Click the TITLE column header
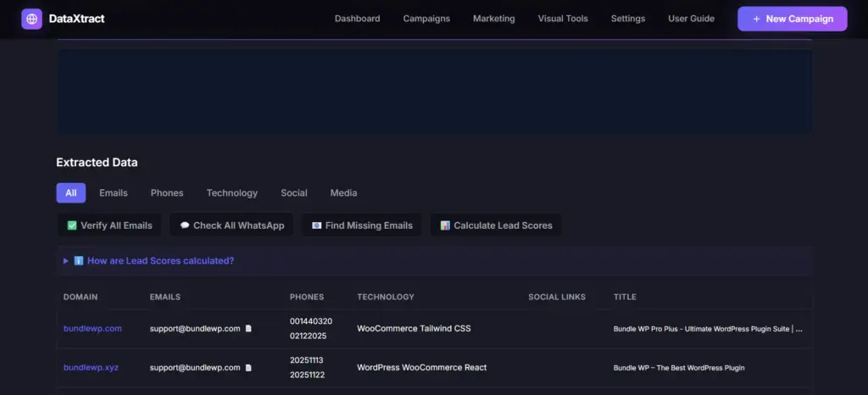868x395 pixels. tap(625, 297)
